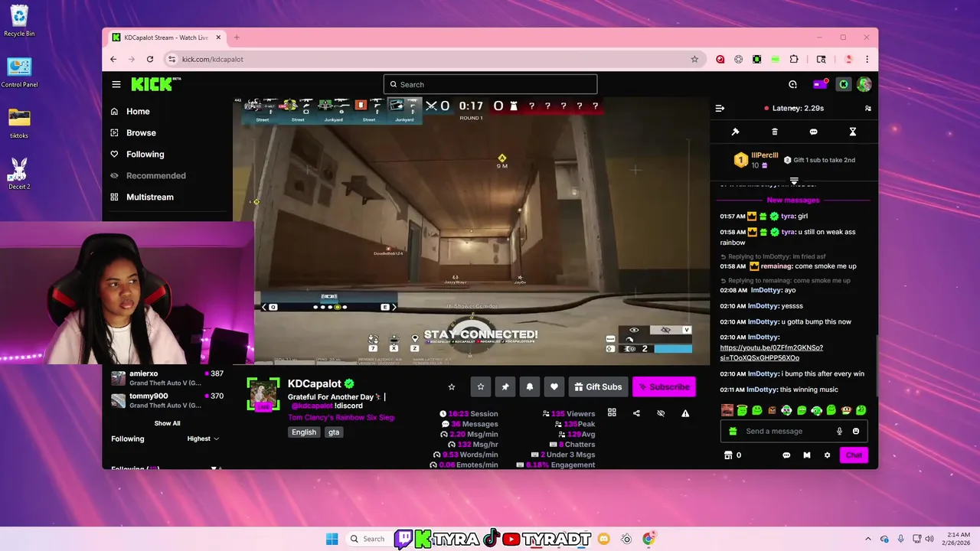This screenshot has width=980, height=551.
Task: Collapse the chat panel arrow icon
Action: 720,109
